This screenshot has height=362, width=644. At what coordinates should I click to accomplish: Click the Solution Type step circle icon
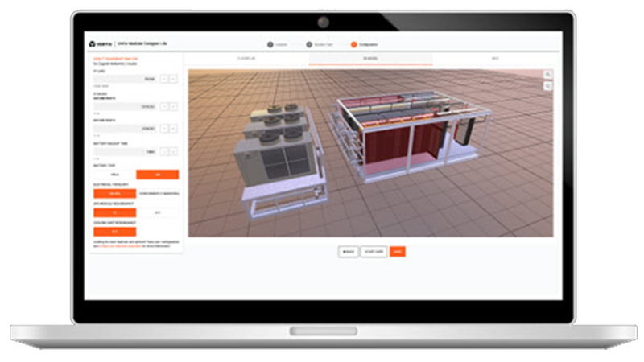(309, 44)
